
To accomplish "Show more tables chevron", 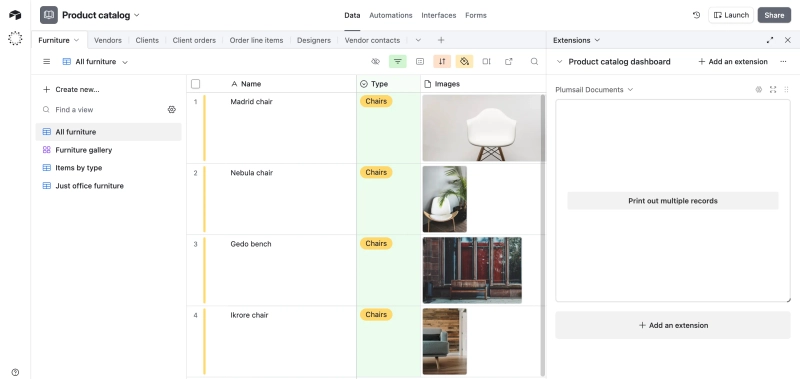I will click(x=418, y=40).
